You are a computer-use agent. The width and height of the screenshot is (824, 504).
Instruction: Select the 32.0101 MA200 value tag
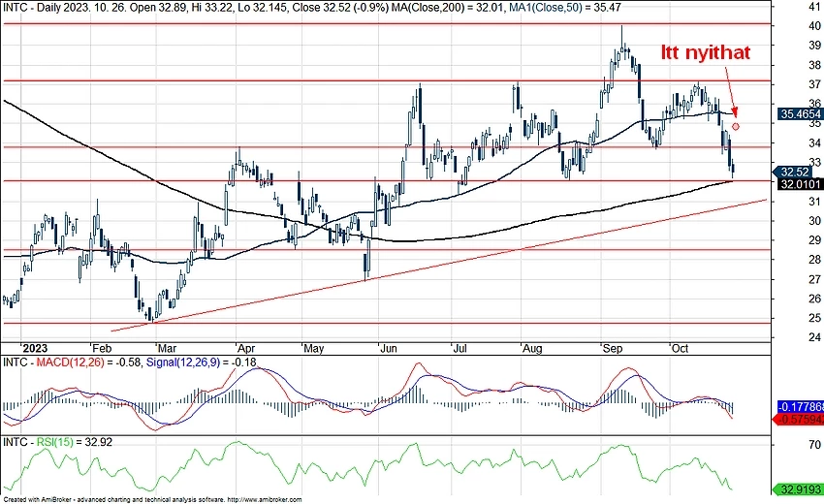799,183
